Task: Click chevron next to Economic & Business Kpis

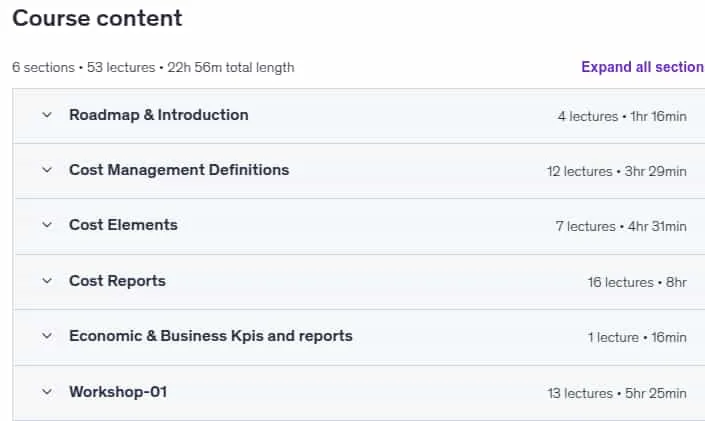Action: [47, 336]
